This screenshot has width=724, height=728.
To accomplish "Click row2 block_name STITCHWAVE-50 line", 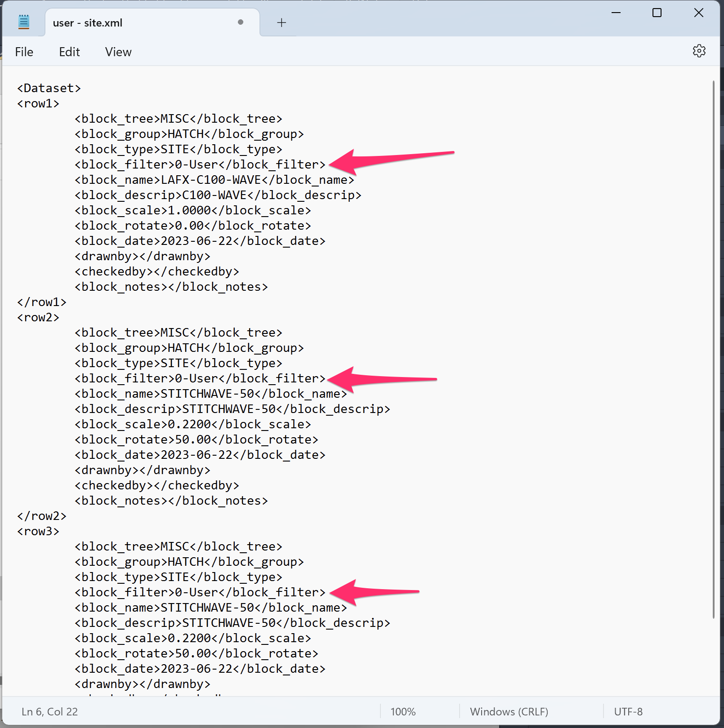I will 211,394.
